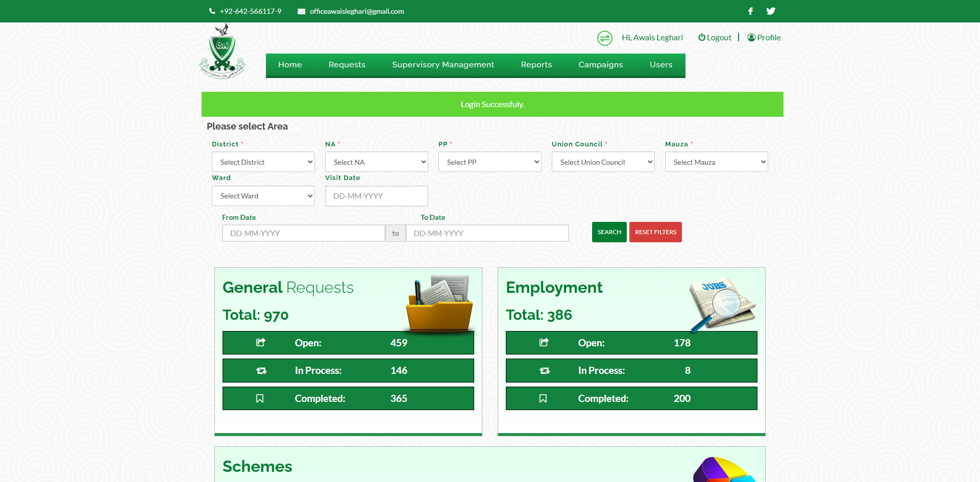Click the officeawaisleghari@gmail.com email link
Screen dimensions: 980x482
[x=357, y=11]
